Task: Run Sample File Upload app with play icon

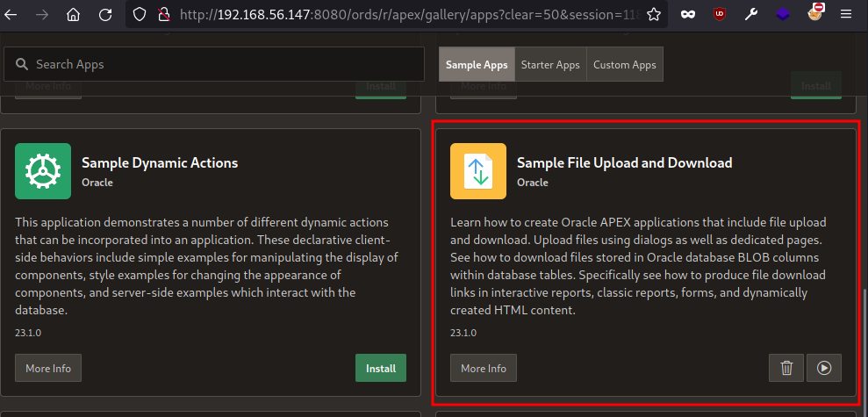Action: (x=824, y=368)
